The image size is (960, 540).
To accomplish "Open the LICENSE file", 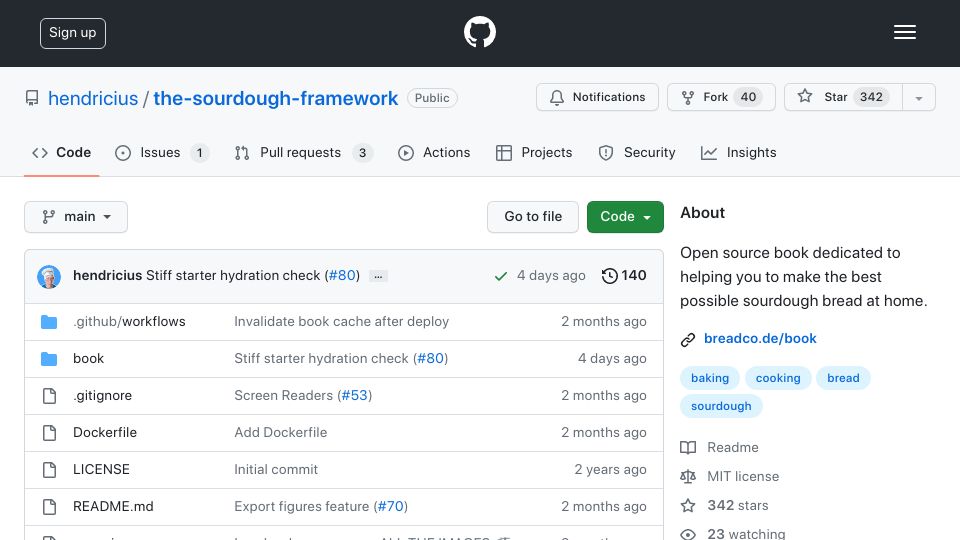I will click(101, 469).
